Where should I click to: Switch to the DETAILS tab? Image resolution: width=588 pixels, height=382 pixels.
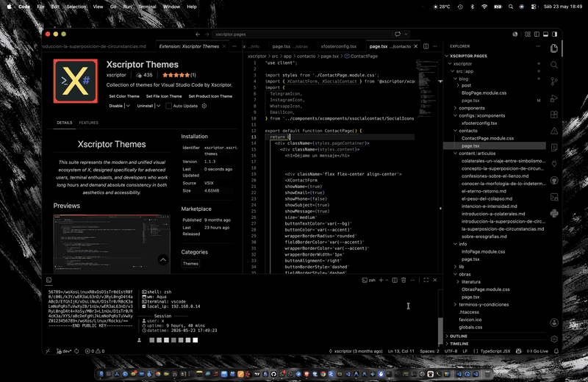click(65, 123)
